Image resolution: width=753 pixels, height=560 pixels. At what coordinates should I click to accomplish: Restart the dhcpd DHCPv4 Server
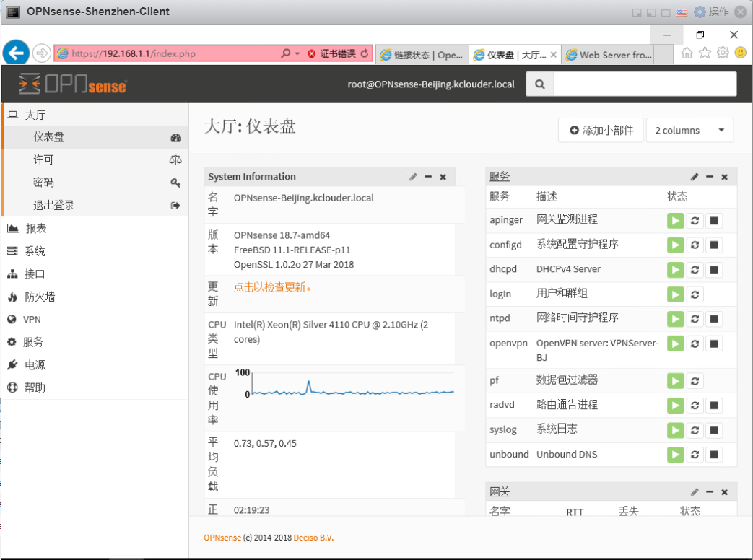click(x=695, y=270)
